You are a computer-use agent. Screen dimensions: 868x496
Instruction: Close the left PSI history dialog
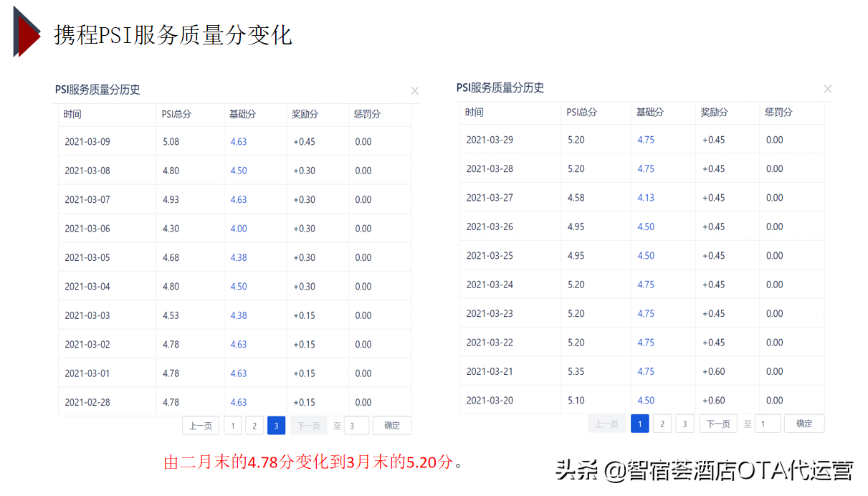414,91
